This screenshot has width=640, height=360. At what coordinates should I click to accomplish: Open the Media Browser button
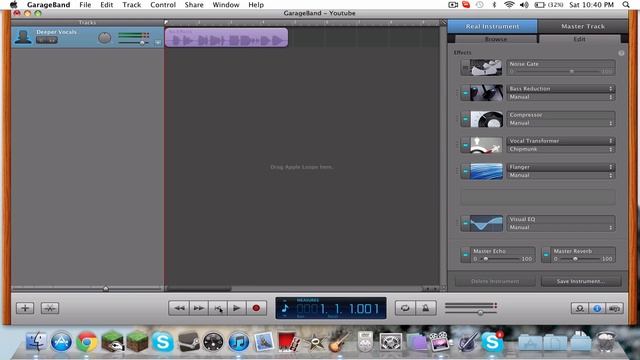[615, 308]
